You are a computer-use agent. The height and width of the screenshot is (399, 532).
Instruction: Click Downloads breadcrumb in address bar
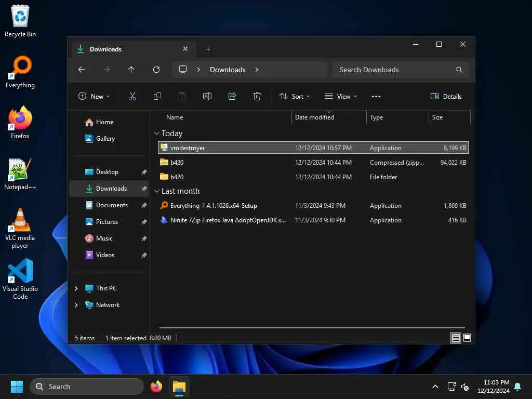pyautogui.click(x=228, y=70)
